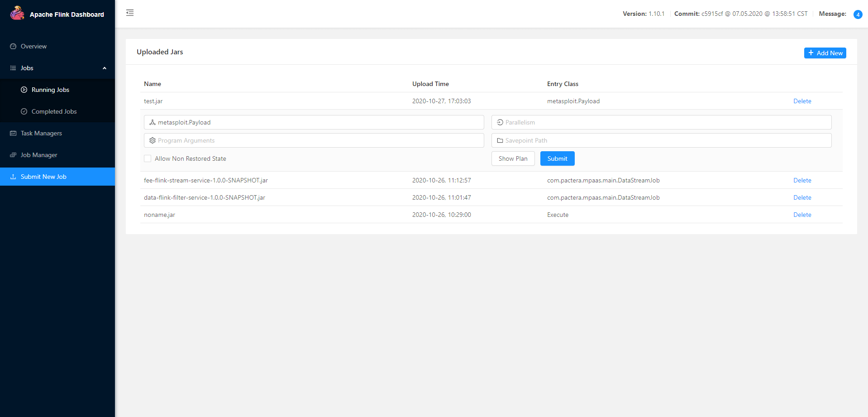Delete the noname.jar entry
The height and width of the screenshot is (417, 868).
click(x=802, y=215)
